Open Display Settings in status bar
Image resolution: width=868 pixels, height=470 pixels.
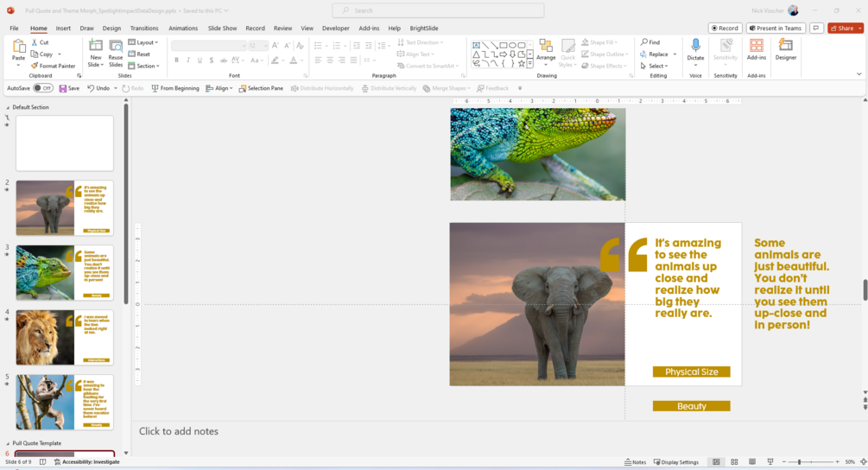tap(676, 461)
